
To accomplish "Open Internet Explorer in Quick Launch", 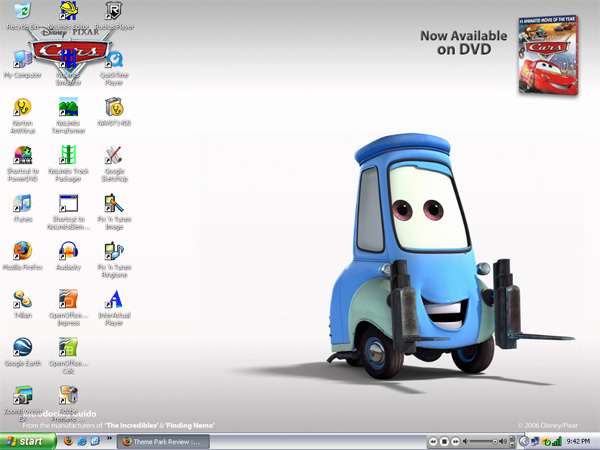I will 82,441.
